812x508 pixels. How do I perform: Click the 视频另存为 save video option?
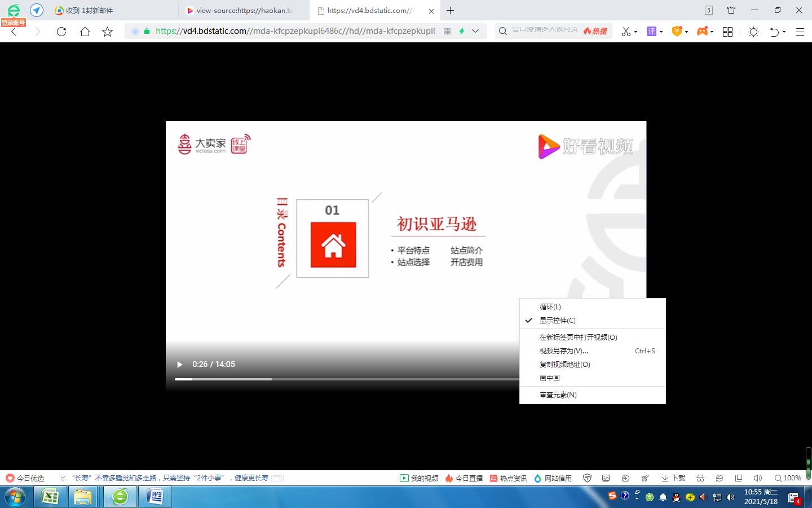(x=563, y=351)
